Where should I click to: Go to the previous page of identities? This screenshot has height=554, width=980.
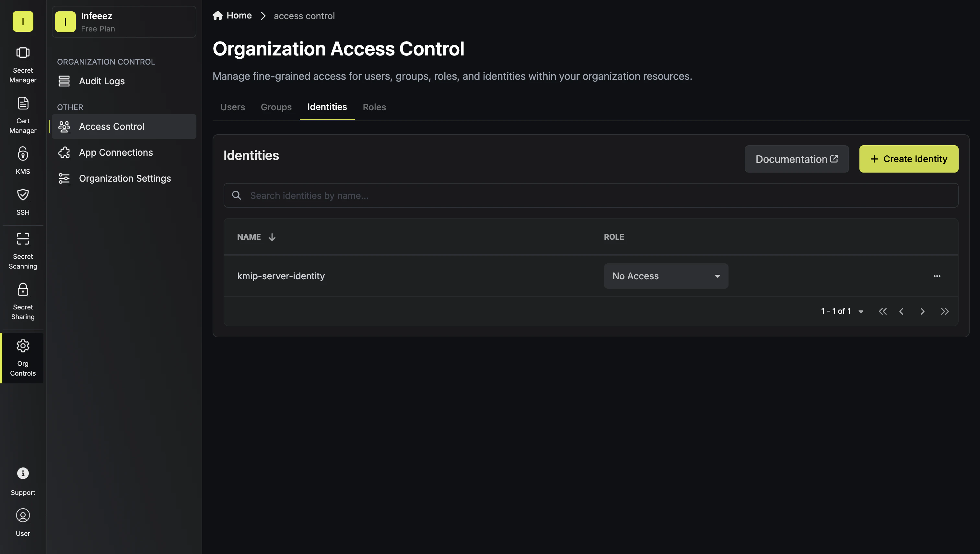[x=901, y=311]
